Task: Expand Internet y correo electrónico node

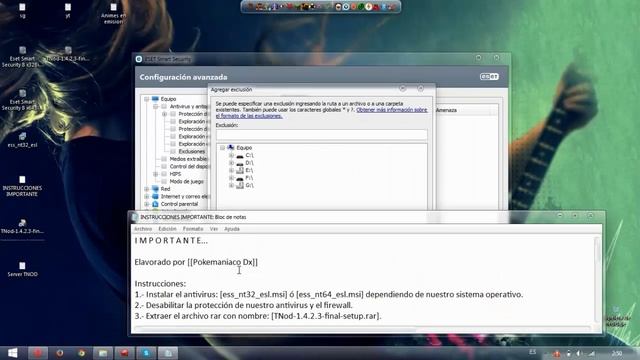Action: point(147,197)
